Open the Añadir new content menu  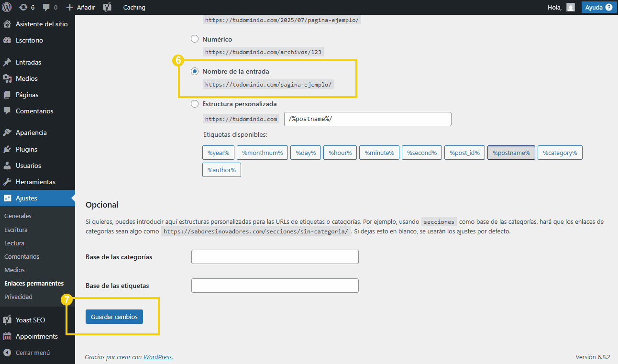(x=81, y=7)
